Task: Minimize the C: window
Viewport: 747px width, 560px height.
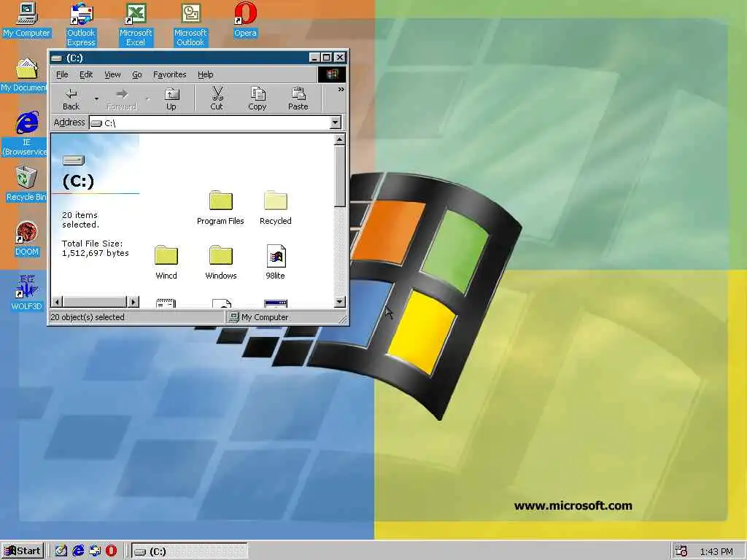Action: tap(314, 58)
